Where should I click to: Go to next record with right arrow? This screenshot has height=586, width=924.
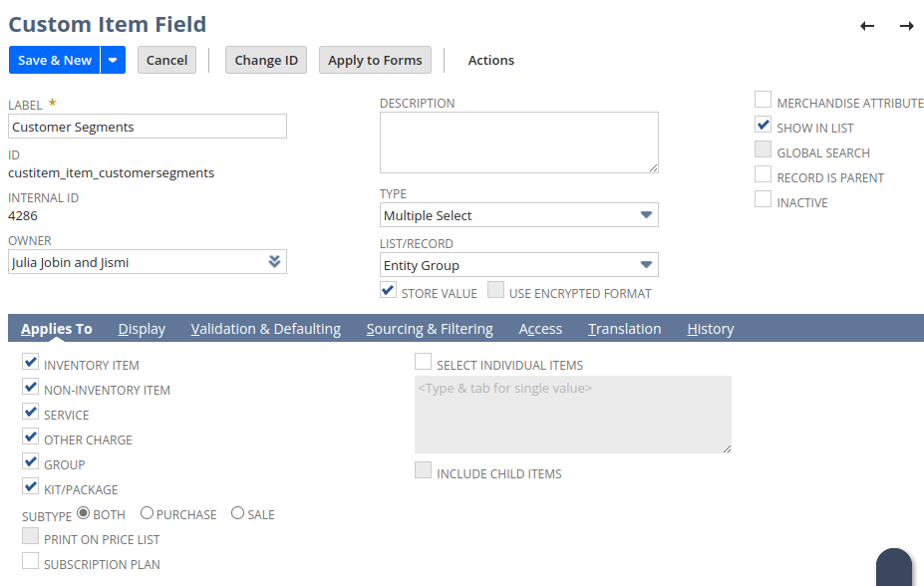pyautogui.click(x=906, y=26)
